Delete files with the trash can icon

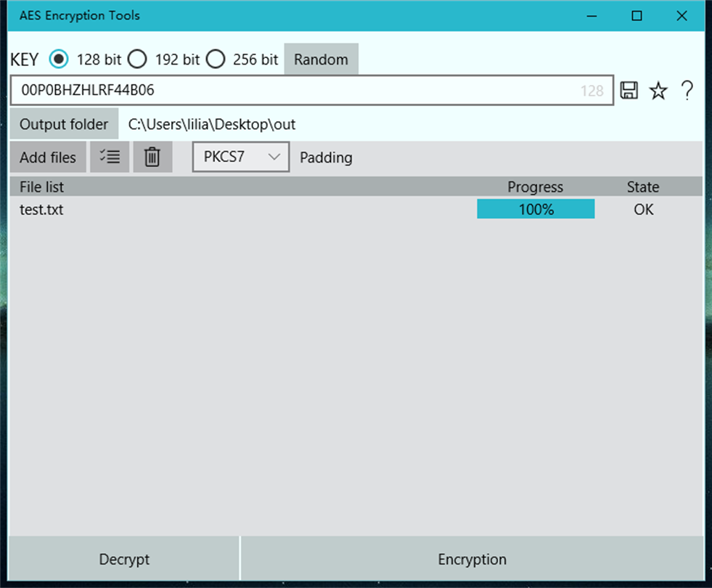(152, 157)
